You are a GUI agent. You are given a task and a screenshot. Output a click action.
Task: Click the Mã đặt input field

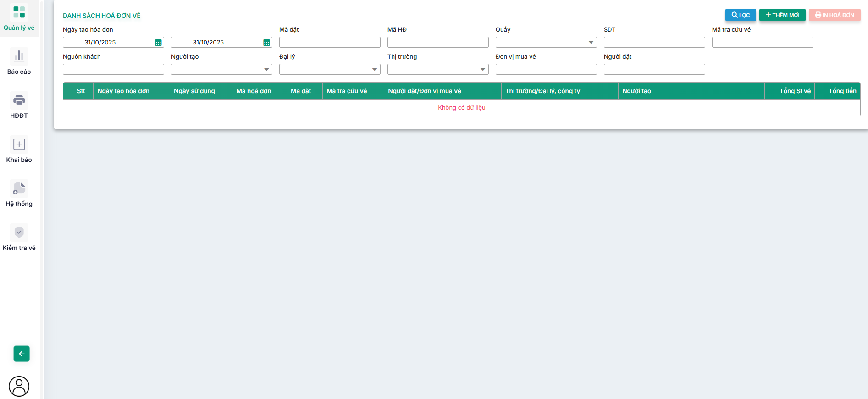[329, 43]
